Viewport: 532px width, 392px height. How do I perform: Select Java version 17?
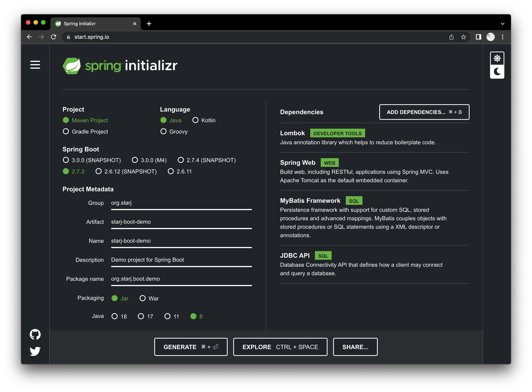141,316
